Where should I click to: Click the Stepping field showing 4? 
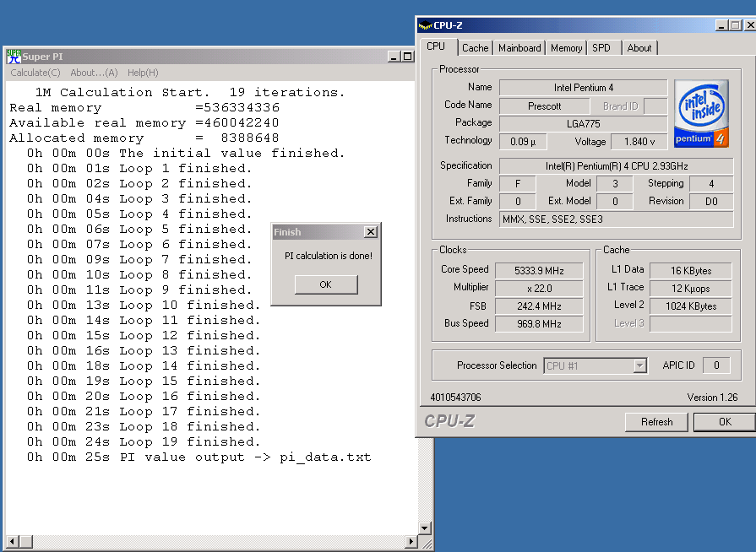(x=711, y=183)
